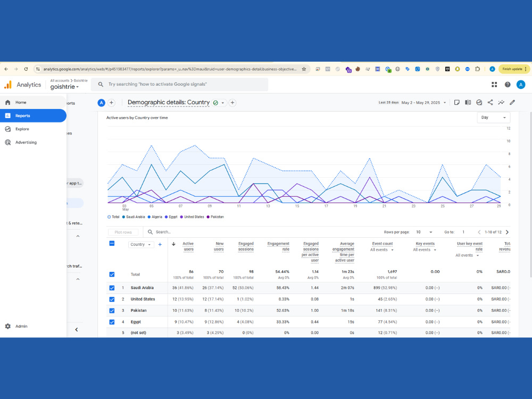
Task: Click the search magnifier in table search
Action: coord(150,232)
